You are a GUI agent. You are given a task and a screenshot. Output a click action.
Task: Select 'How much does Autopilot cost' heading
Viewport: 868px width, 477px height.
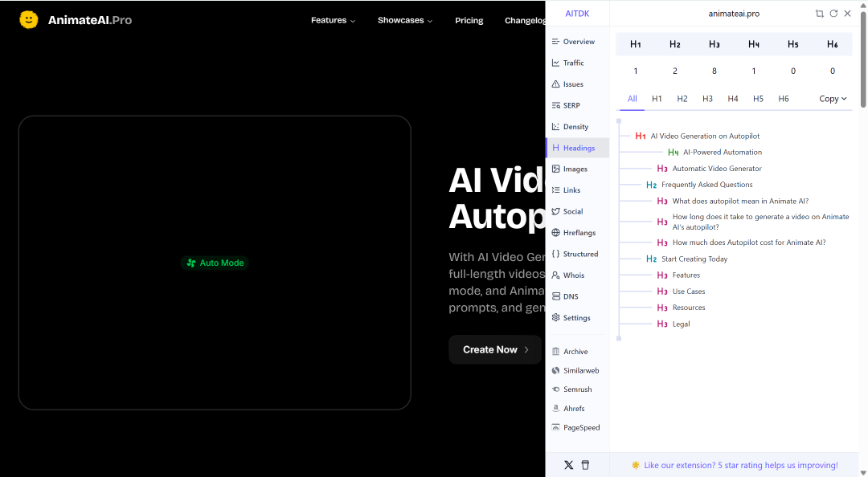click(749, 243)
